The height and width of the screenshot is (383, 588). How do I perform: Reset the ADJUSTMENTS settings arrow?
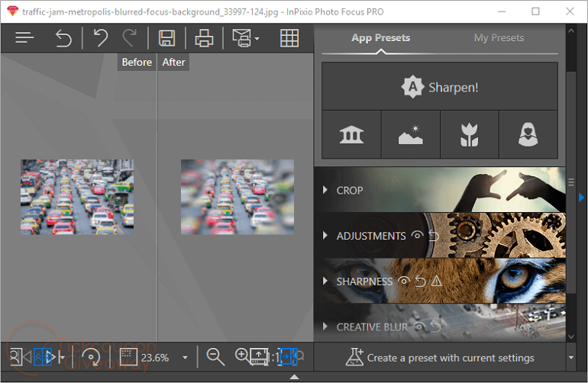(434, 236)
